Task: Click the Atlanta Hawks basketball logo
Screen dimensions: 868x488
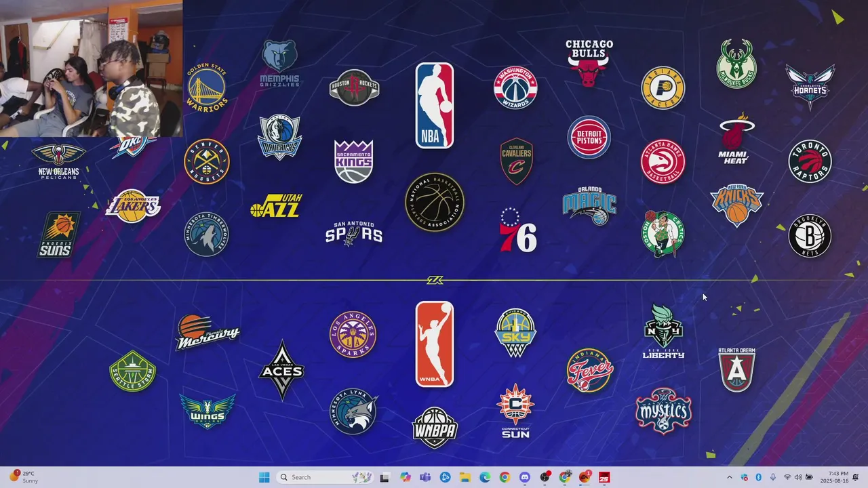Action: tap(663, 161)
